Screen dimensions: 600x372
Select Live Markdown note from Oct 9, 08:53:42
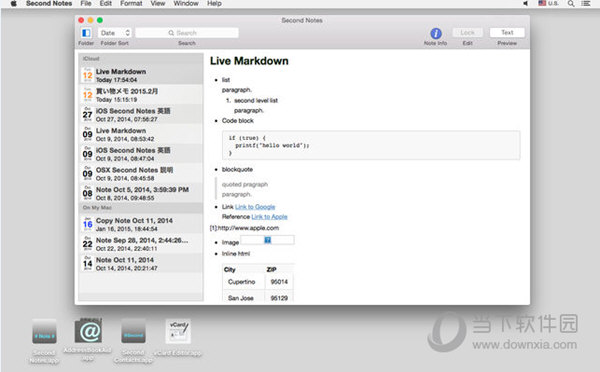pyautogui.click(x=141, y=134)
